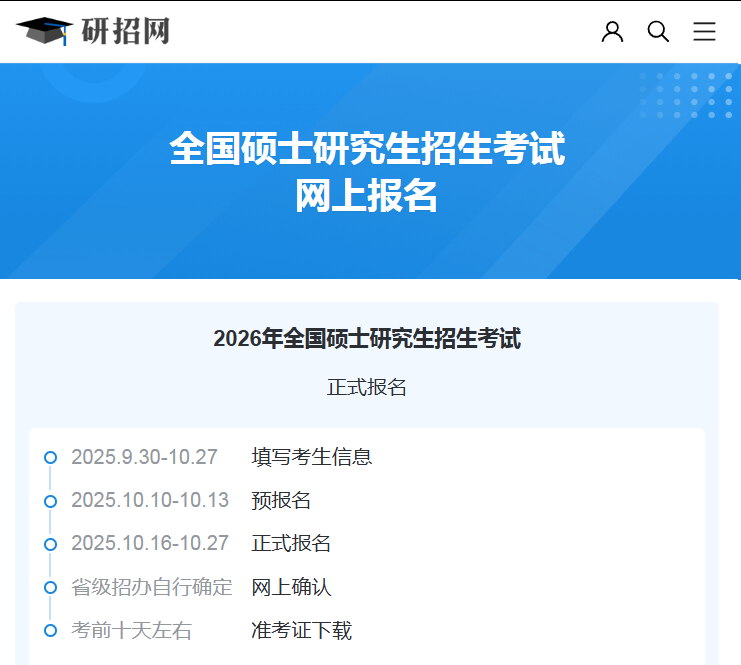This screenshot has height=665, width=741.
Task: Click the 研招网 site name text
Action: (125, 31)
